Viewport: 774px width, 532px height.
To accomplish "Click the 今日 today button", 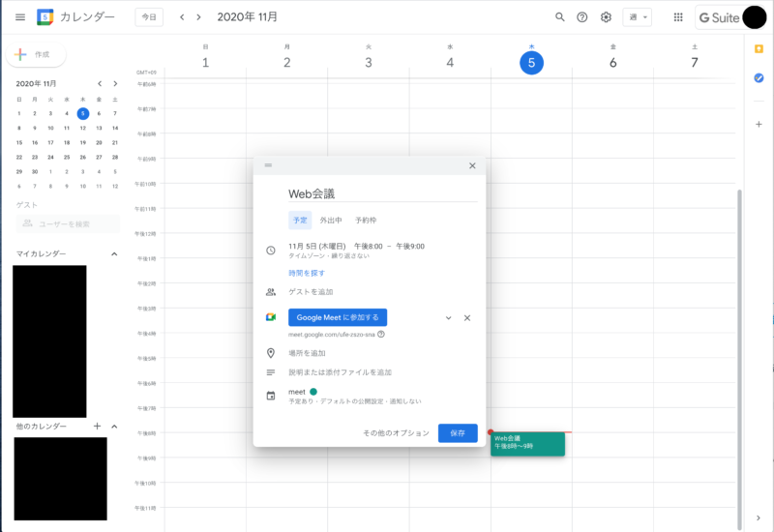I will pyautogui.click(x=149, y=17).
